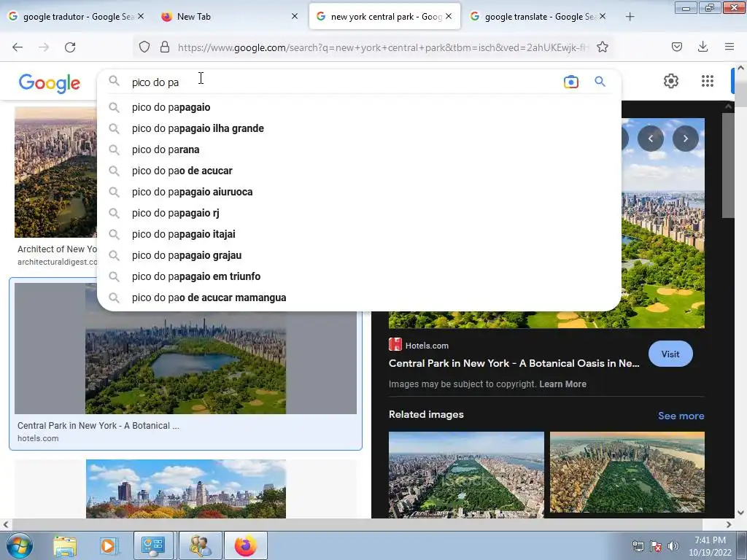Switch to 'google translate' tab
The height and width of the screenshot is (560, 747).
click(x=538, y=17)
